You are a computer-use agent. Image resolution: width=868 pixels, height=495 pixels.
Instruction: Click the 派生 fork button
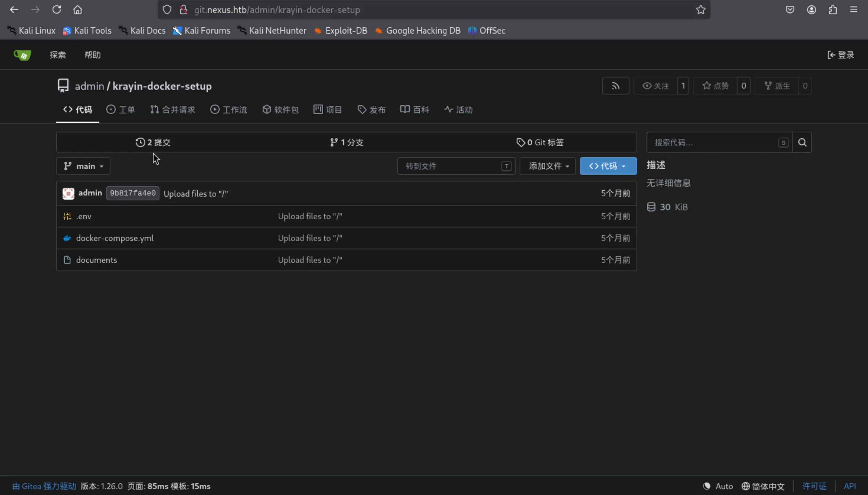point(776,86)
